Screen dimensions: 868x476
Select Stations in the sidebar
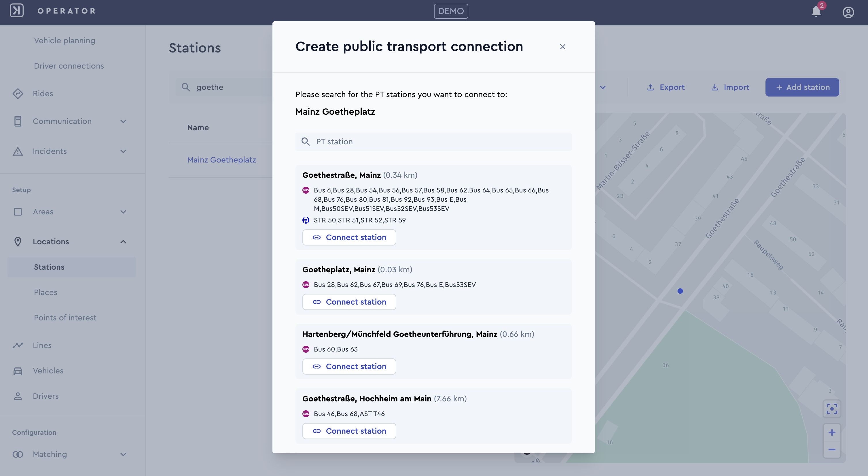[x=71, y=267]
